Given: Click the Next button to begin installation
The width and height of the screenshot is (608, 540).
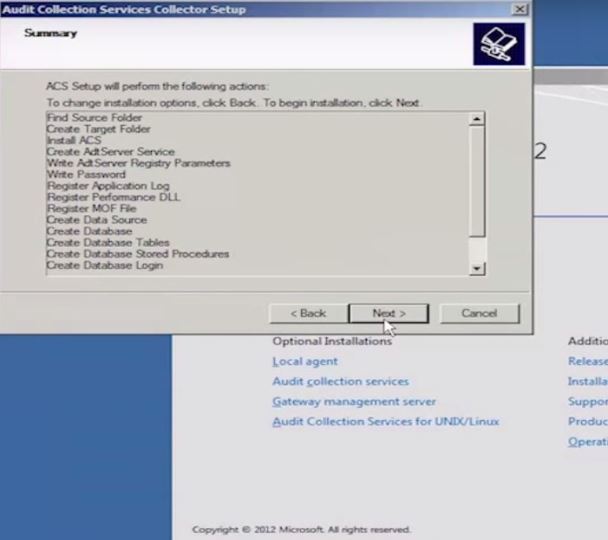Looking at the screenshot, I should point(389,313).
